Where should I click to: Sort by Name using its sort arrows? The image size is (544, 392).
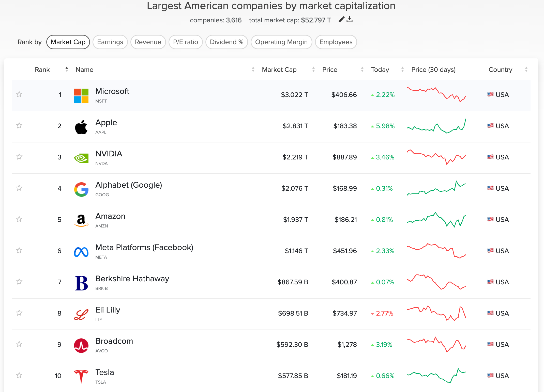point(253,69)
